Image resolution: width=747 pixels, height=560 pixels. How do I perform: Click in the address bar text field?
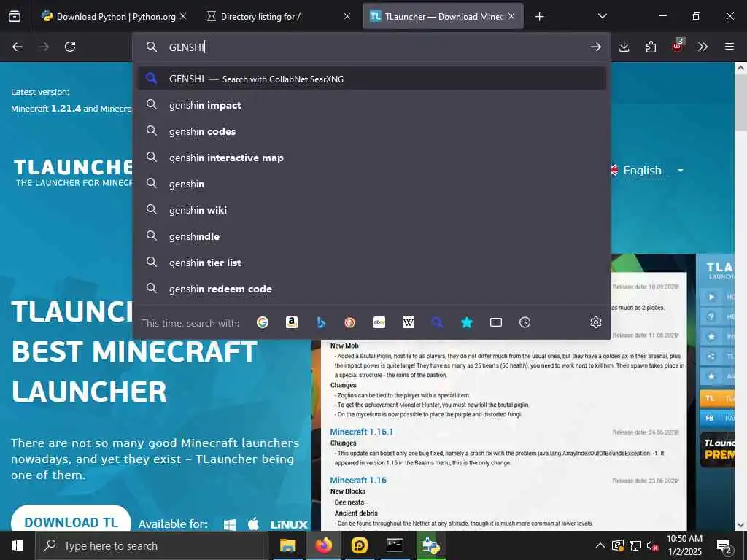[x=371, y=47]
